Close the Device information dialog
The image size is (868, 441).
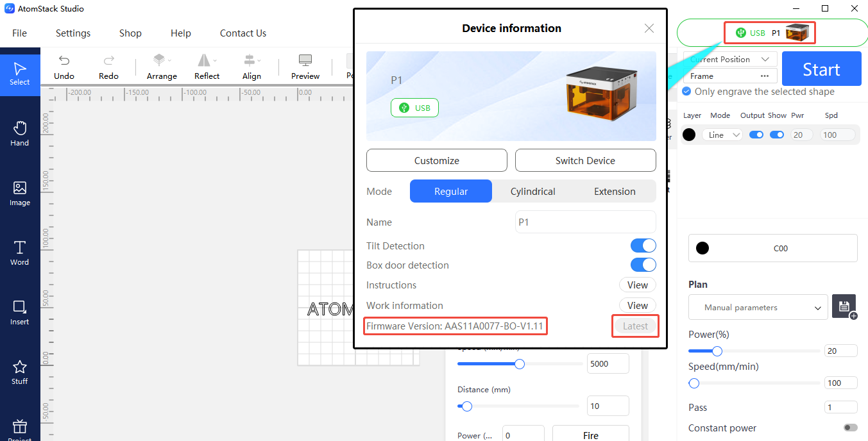(x=649, y=28)
